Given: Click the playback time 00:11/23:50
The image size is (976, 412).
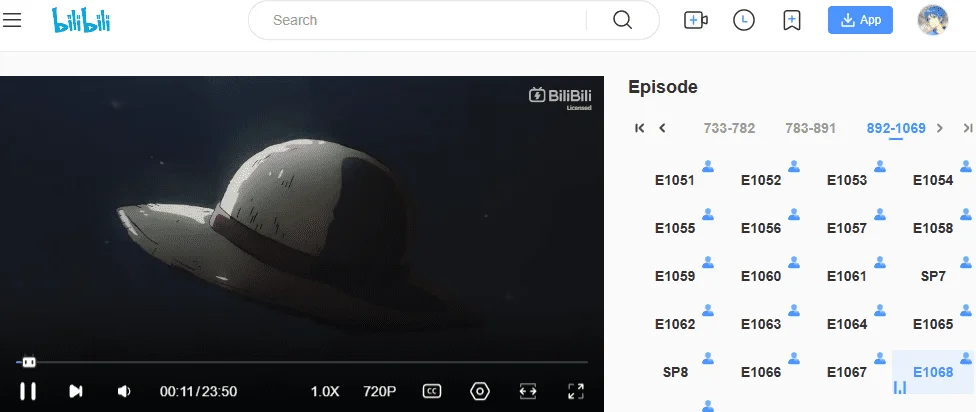Looking at the screenshot, I should click(199, 391).
